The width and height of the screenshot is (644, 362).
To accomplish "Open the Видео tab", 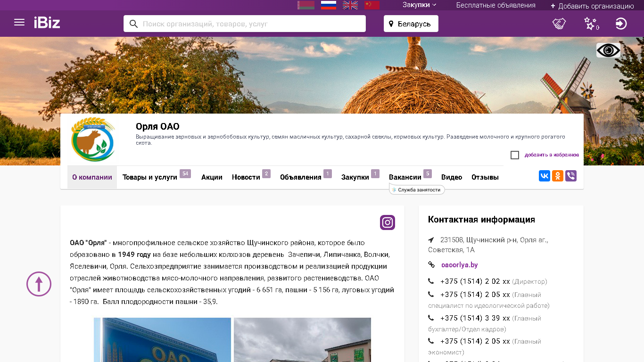I will coord(452,177).
